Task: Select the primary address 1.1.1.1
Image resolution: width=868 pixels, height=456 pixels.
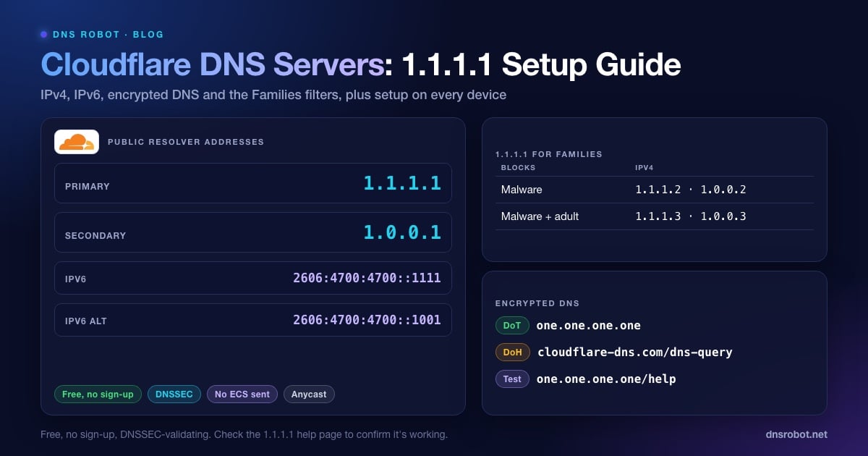Action: pyautogui.click(x=402, y=183)
